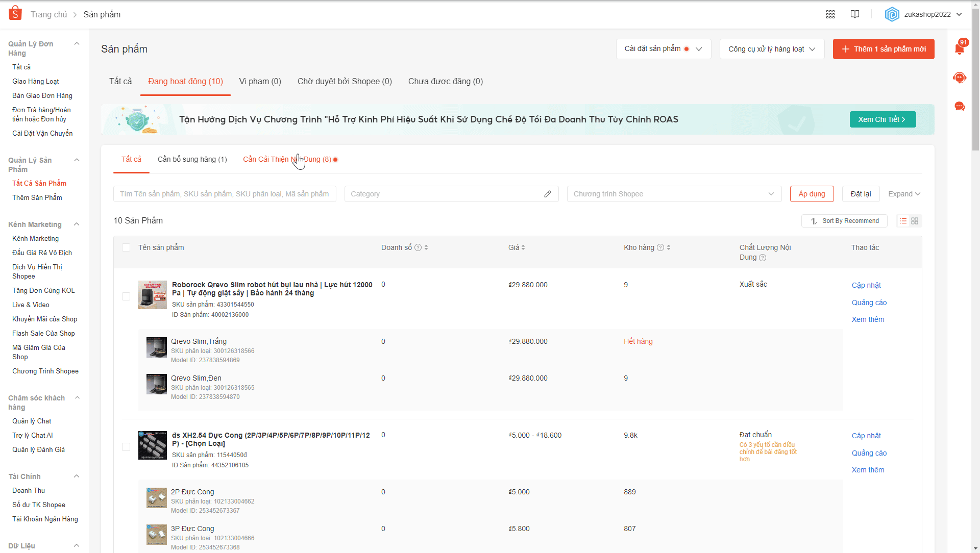This screenshot has width=980, height=553.
Task: Open Cần bổ sung hàng (1) sub-tab
Action: (x=192, y=159)
